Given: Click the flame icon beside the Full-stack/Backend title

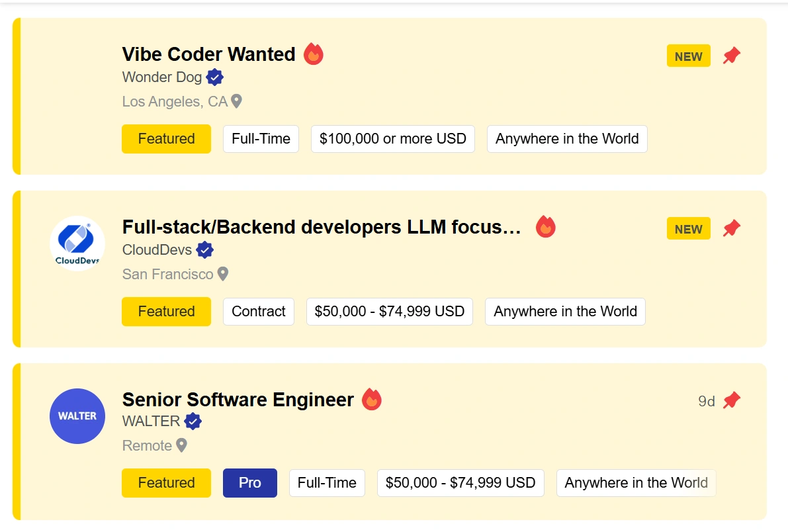Looking at the screenshot, I should coord(545,227).
